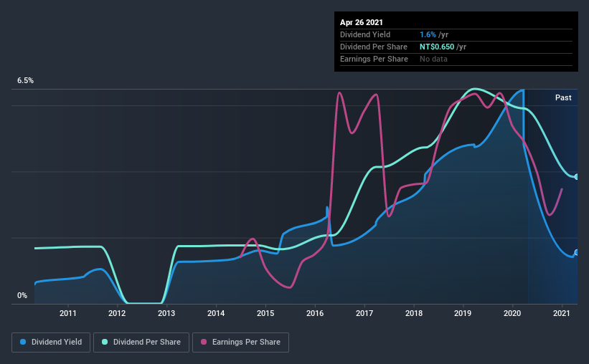Toggle the Earnings Per Share legend button
This screenshot has width=589, height=364.
(x=240, y=343)
